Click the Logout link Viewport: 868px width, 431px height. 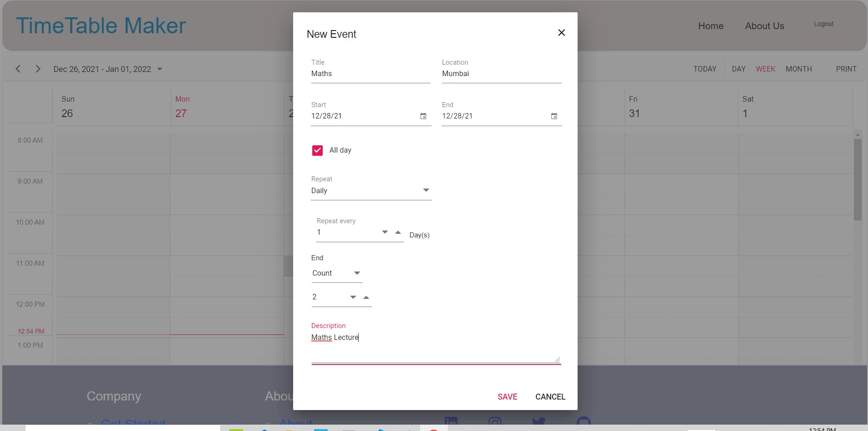pos(823,24)
